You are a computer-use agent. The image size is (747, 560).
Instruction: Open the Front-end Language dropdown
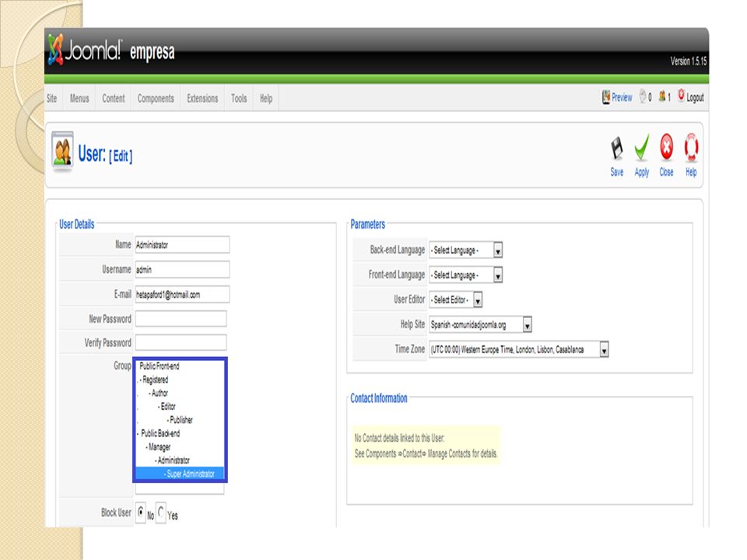point(465,275)
